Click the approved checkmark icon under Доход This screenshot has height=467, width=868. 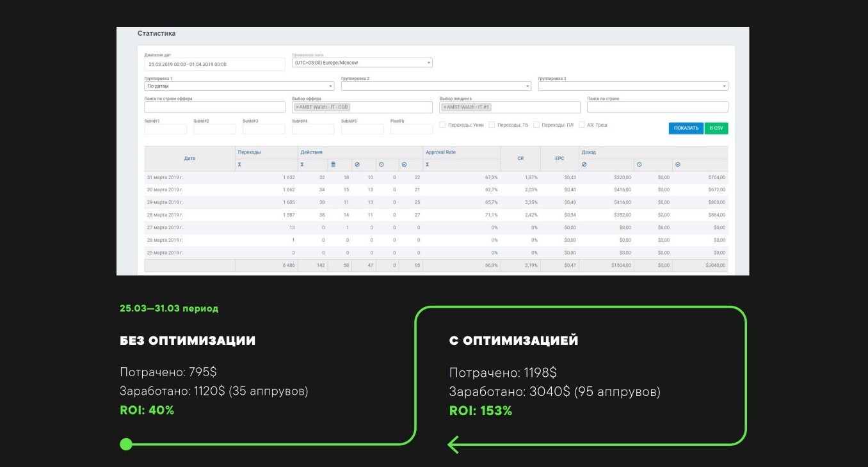coord(678,164)
